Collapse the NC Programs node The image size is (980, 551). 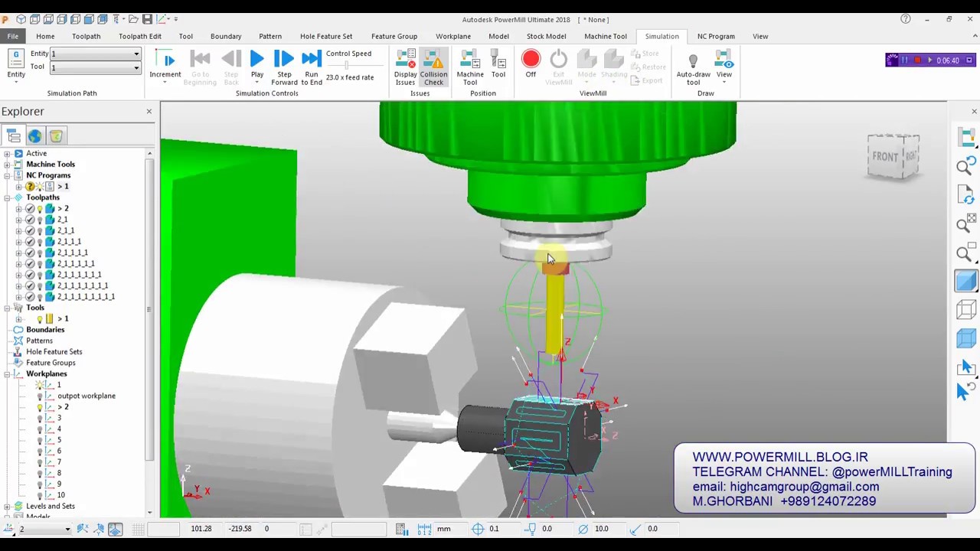[7, 176]
